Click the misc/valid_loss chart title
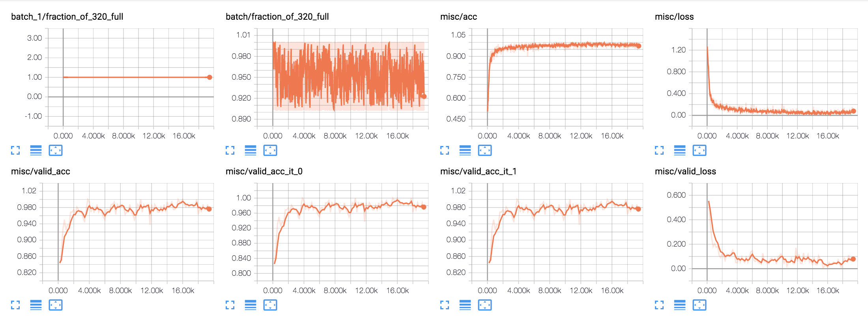Screen dimensions: 868x318 pyautogui.click(x=685, y=171)
